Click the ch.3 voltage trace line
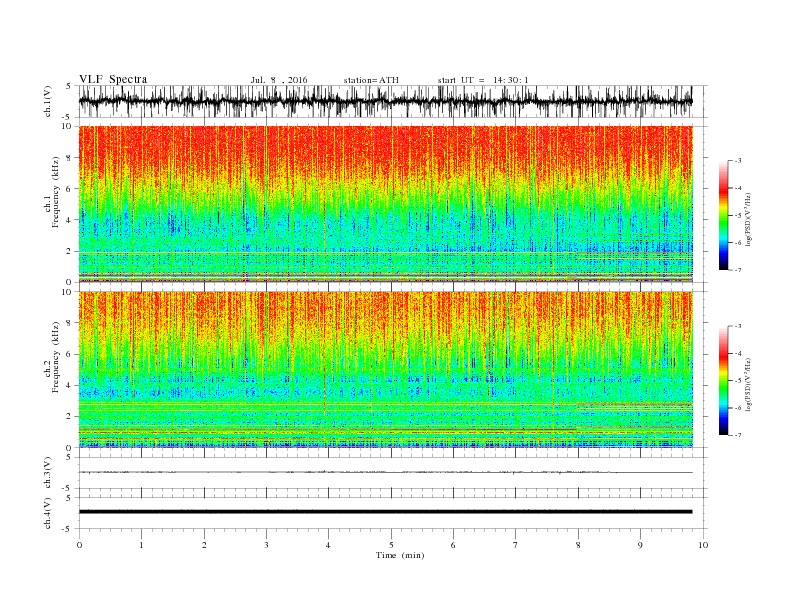The width and height of the screenshot is (792, 612). [x=385, y=472]
